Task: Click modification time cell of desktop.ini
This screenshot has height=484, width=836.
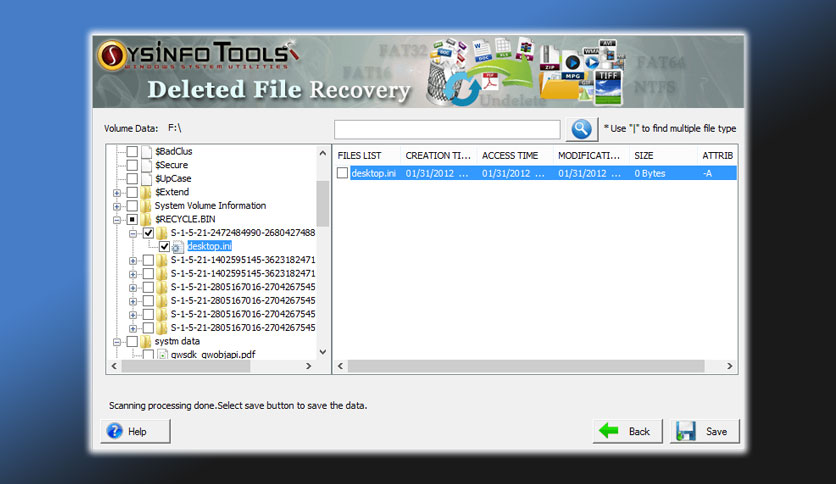Action: 589,173
